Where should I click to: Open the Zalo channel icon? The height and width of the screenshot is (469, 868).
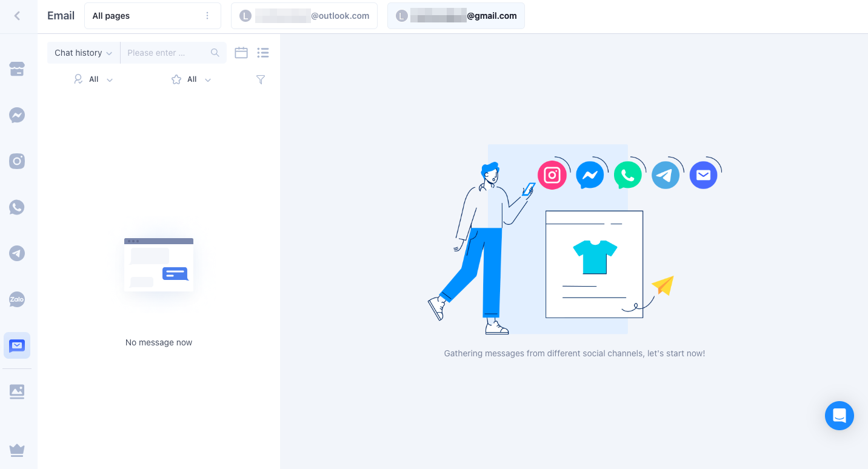click(x=16, y=299)
